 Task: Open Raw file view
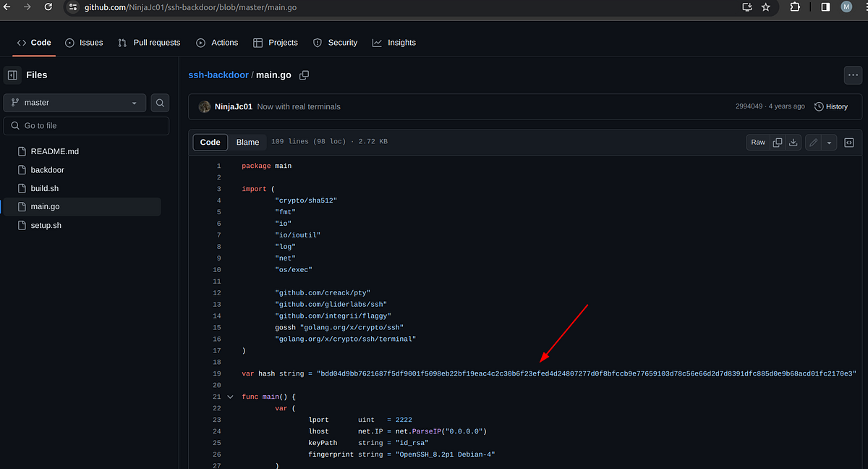click(x=758, y=143)
